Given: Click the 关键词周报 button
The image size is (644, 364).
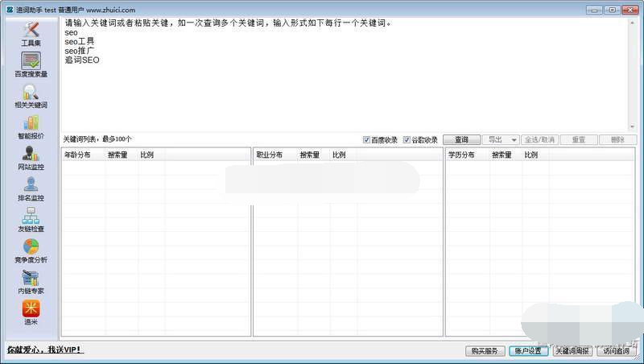Looking at the screenshot, I should [572, 351].
